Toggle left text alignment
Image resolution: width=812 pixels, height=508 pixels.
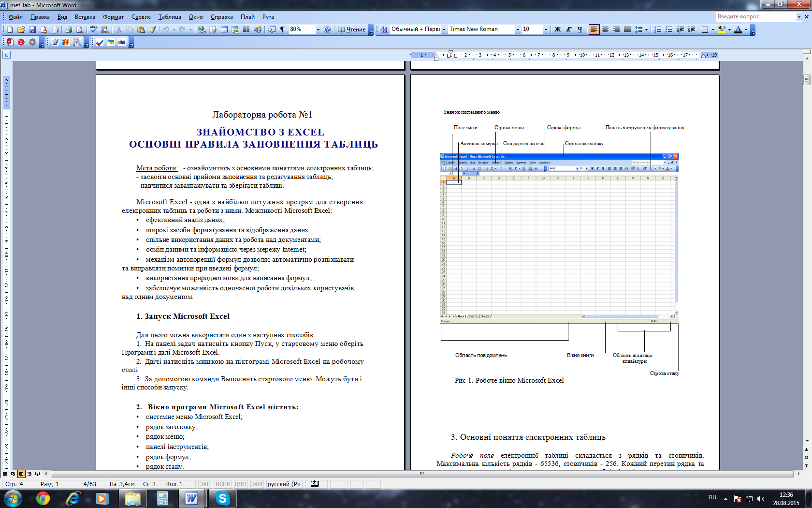(x=594, y=30)
